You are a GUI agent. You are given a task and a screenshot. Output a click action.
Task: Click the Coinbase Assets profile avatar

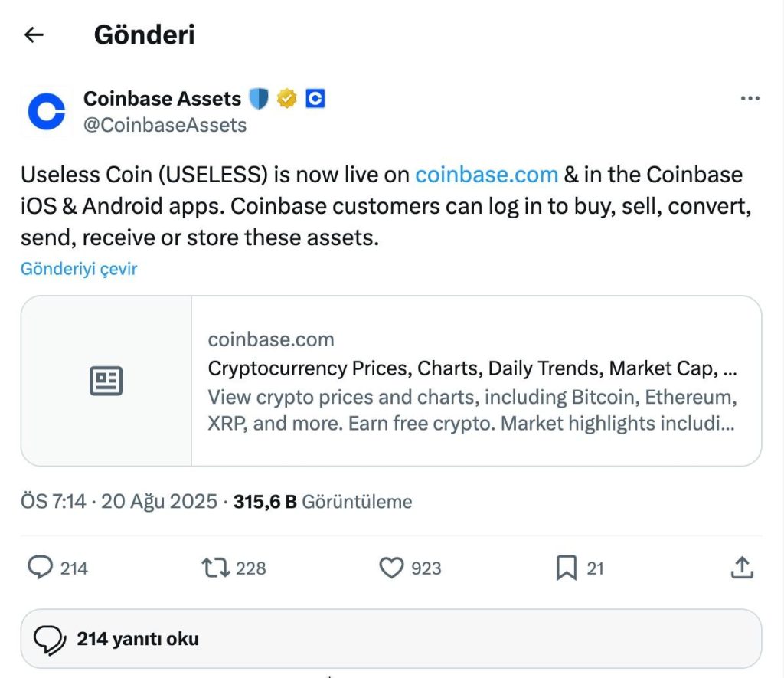coord(45,110)
